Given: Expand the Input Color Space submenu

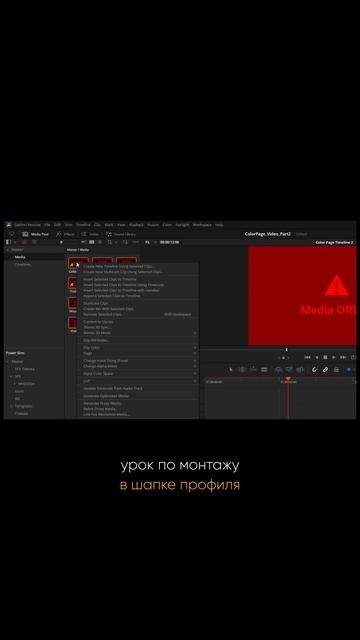Looking at the screenshot, I should (138, 373).
